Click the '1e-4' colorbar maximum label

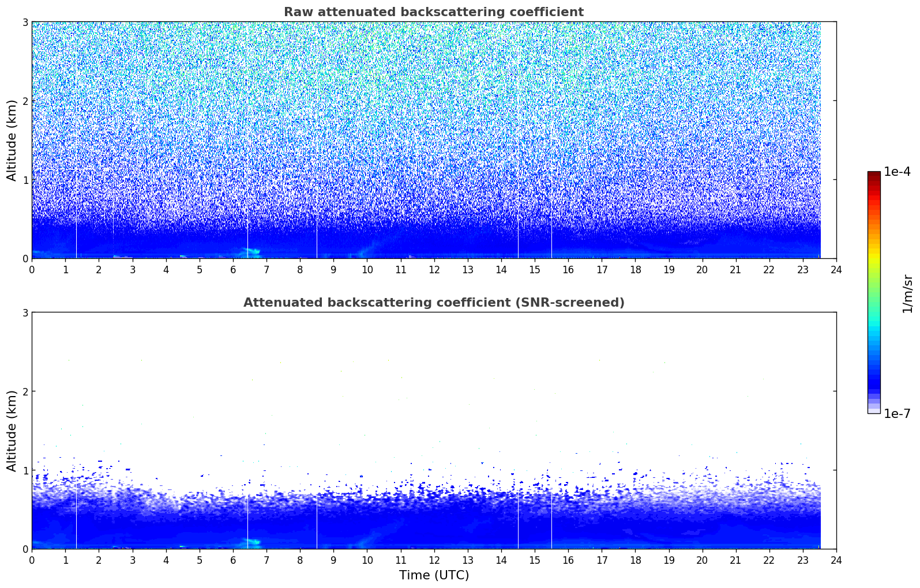897,172
